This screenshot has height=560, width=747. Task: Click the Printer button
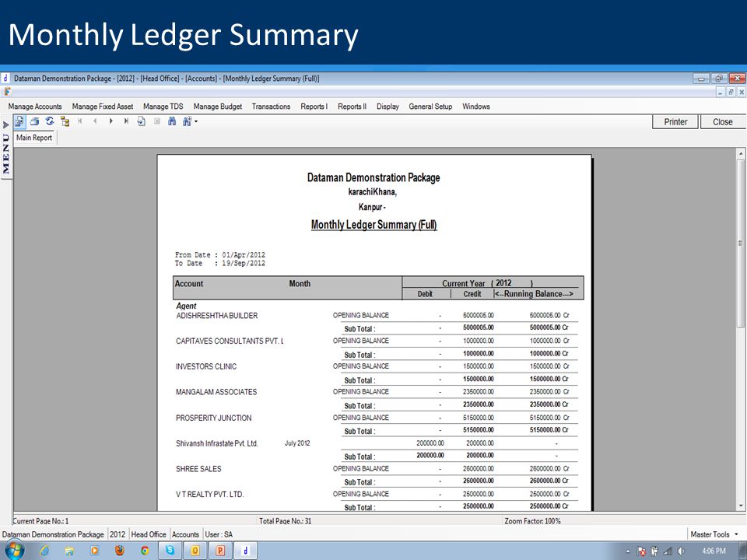tap(675, 122)
